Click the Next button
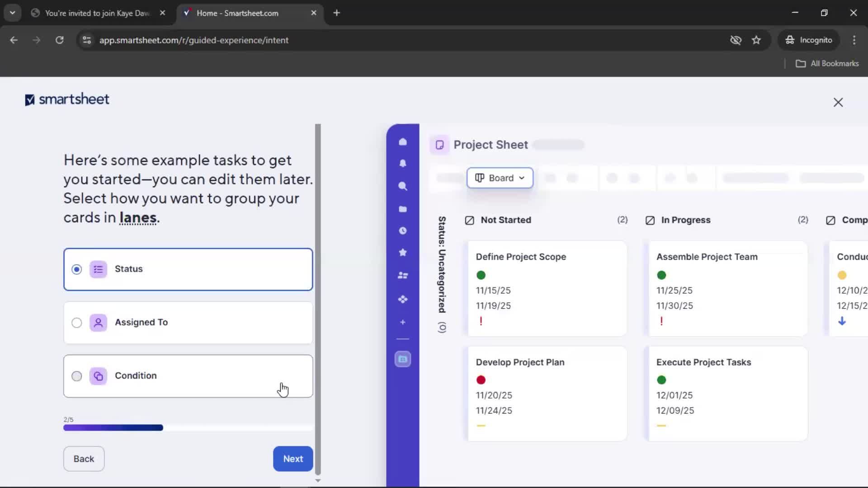The height and width of the screenshot is (488, 868). 292,459
